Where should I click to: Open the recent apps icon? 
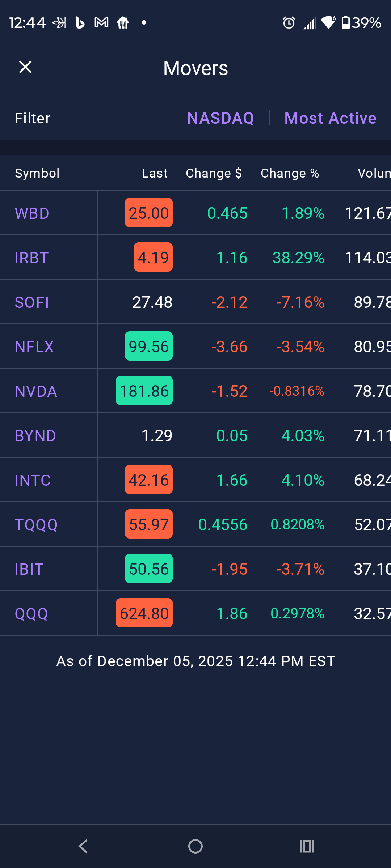pyautogui.click(x=307, y=846)
